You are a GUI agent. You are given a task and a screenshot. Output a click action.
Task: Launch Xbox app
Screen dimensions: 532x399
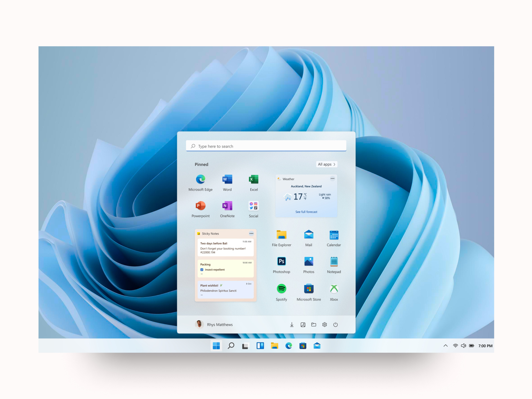[334, 293]
